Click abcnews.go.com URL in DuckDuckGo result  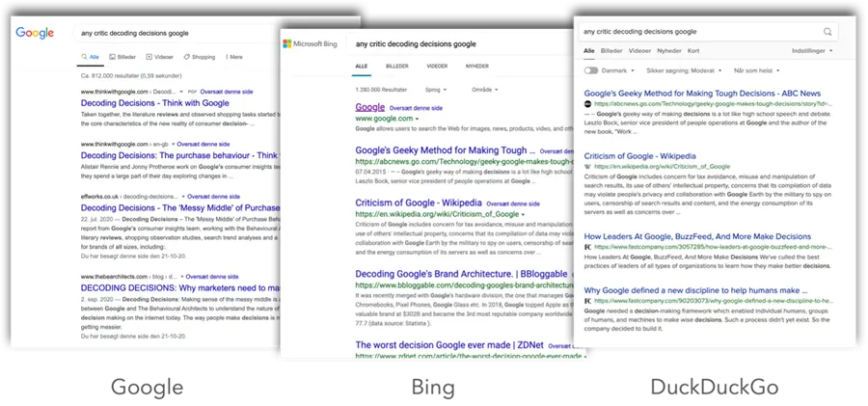[x=713, y=103]
